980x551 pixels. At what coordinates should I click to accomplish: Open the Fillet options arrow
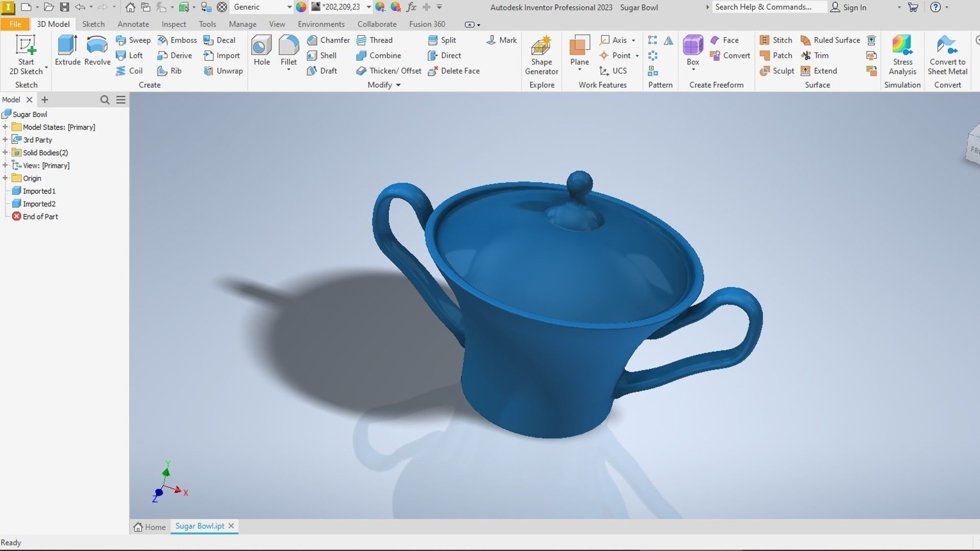click(288, 70)
